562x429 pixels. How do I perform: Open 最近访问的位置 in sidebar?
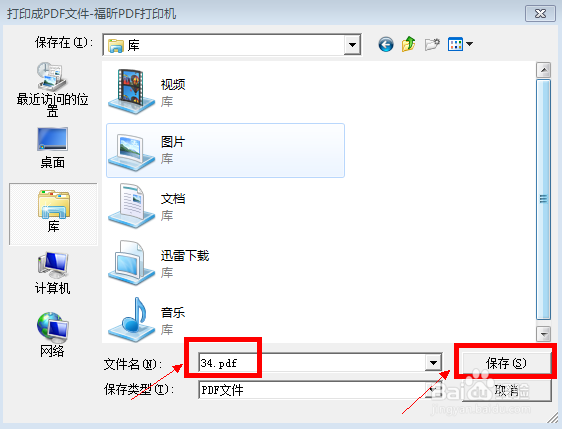click(52, 90)
